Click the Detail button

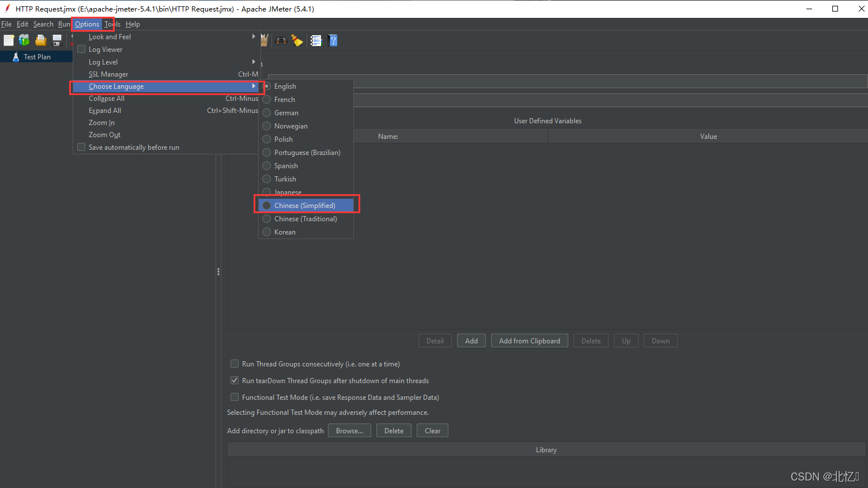coord(435,341)
